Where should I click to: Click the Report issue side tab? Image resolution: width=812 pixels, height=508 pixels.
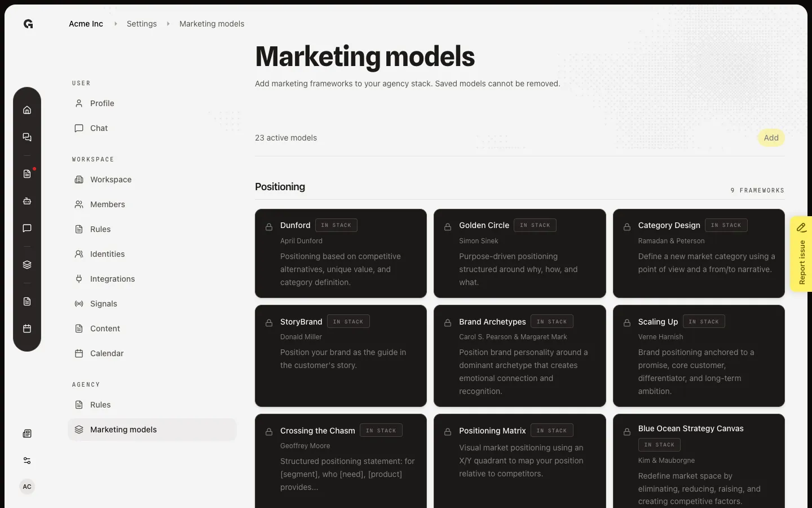click(801, 254)
